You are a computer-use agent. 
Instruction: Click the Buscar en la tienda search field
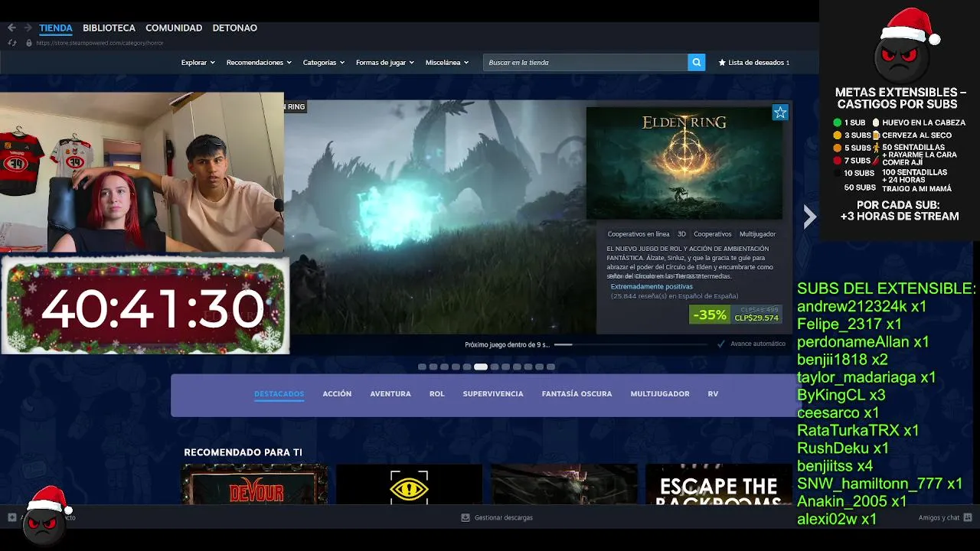[586, 63]
